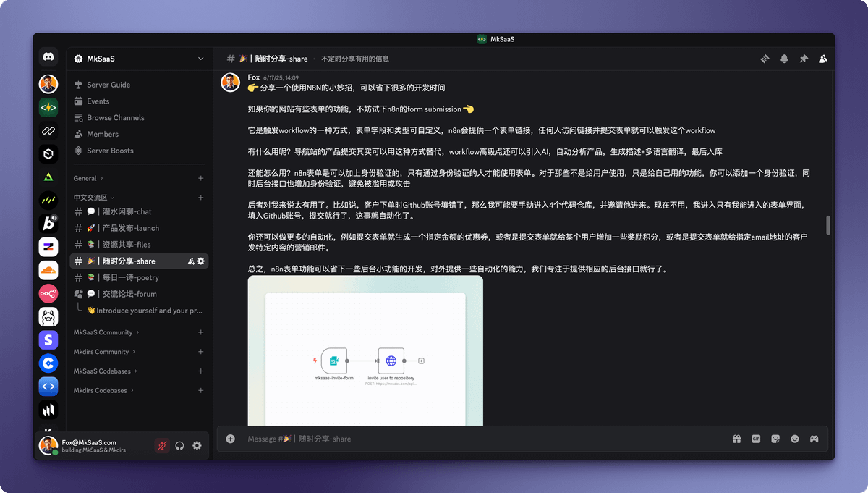Screen dimensions: 868x493
Task: Open the emoji picker
Action: point(795,439)
